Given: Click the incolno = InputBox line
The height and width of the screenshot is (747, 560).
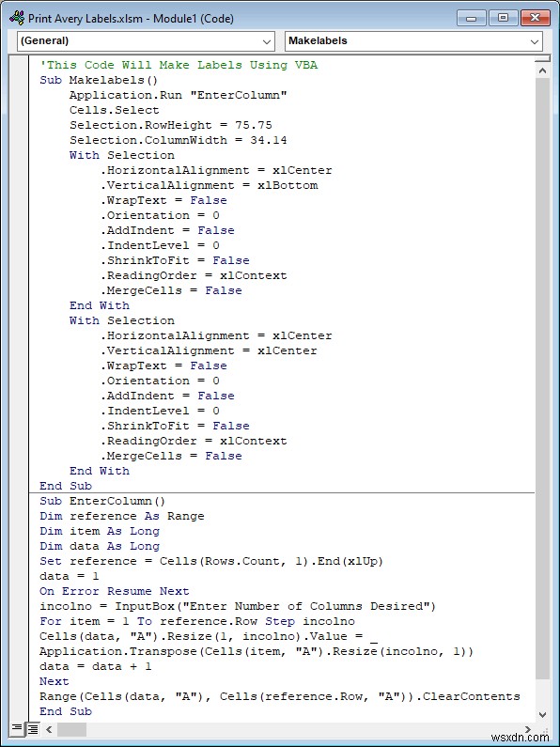Looking at the screenshot, I should (238, 606).
